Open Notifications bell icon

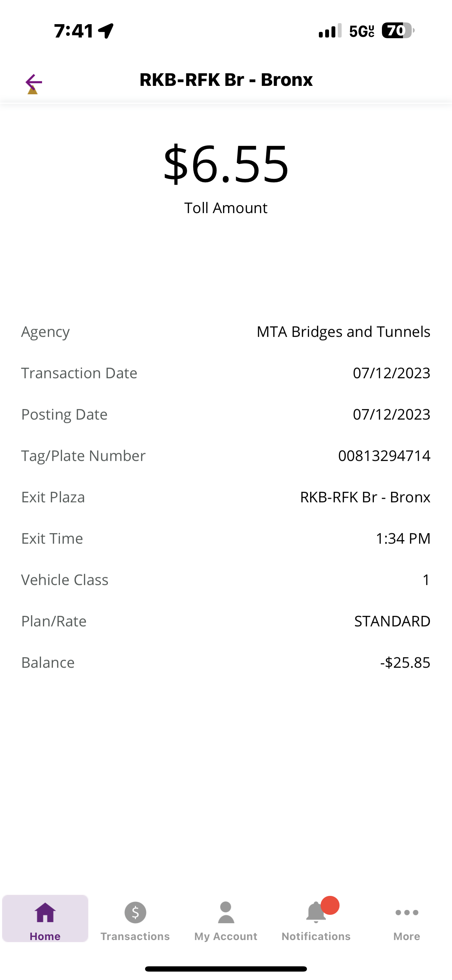point(316,912)
